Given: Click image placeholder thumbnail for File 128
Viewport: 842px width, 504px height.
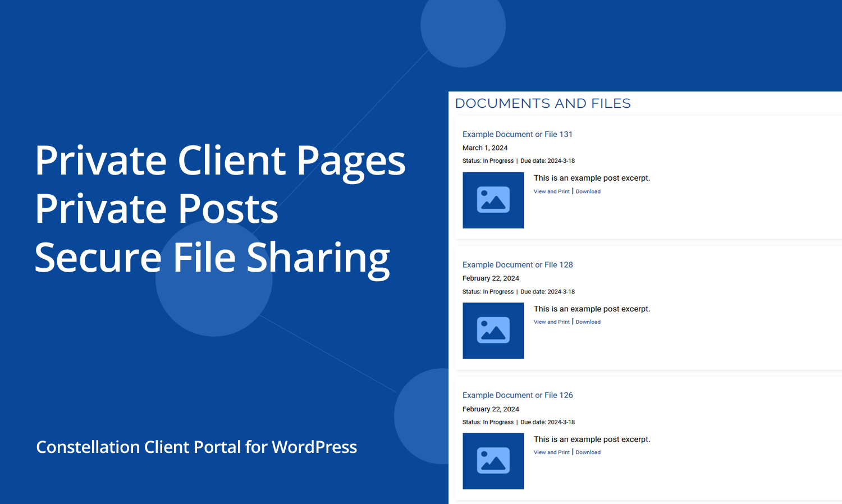Looking at the screenshot, I should pyautogui.click(x=493, y=331).
